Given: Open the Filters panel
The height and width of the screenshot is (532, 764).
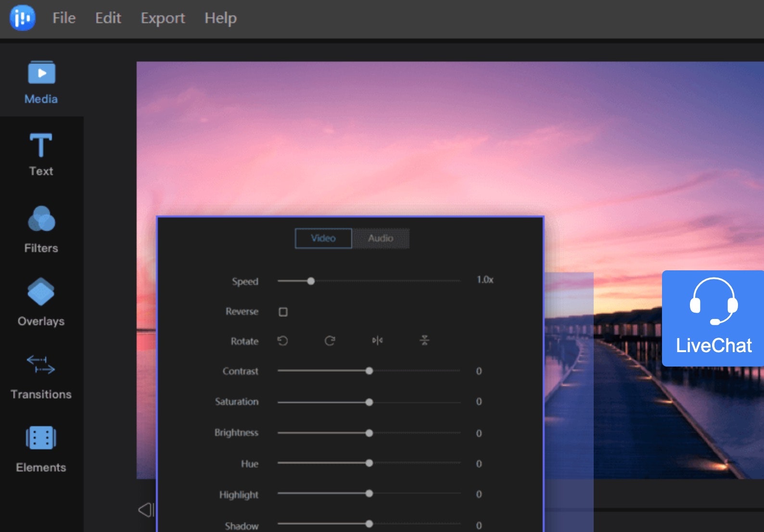Looking at the screenshot, I should click(x=41, y=229).
